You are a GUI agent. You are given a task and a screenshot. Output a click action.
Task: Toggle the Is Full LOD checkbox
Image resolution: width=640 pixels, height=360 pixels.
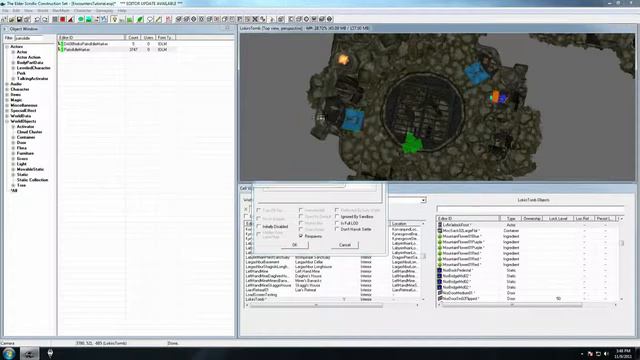tap(337, 223)
